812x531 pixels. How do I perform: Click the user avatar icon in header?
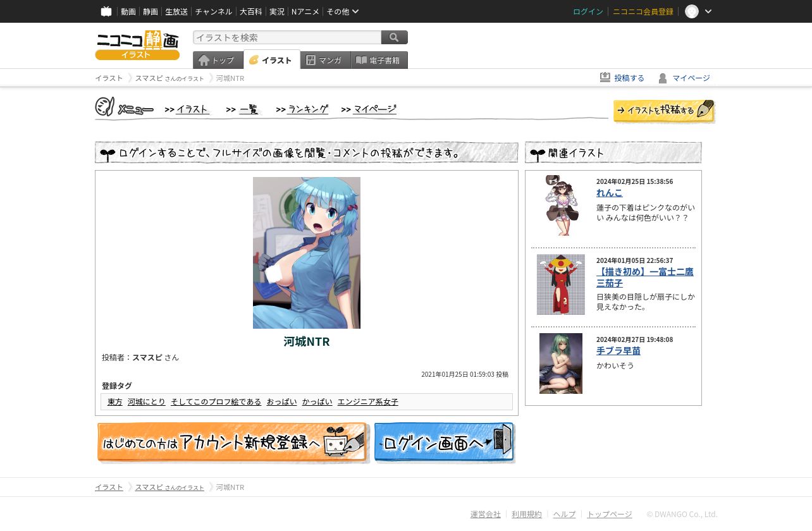click(692, 11)
